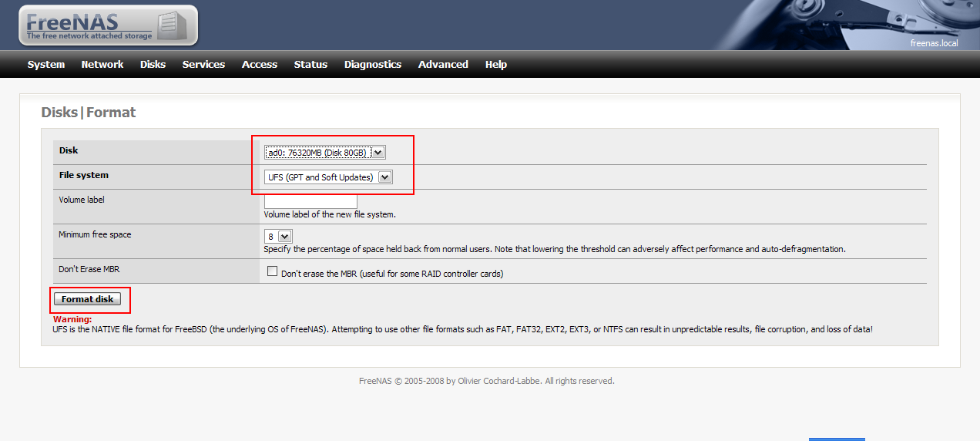Open the Network menu
Image resolution: width=980 pixels, height=441 pixels.
pyautogui.click(x=102, y=65)
